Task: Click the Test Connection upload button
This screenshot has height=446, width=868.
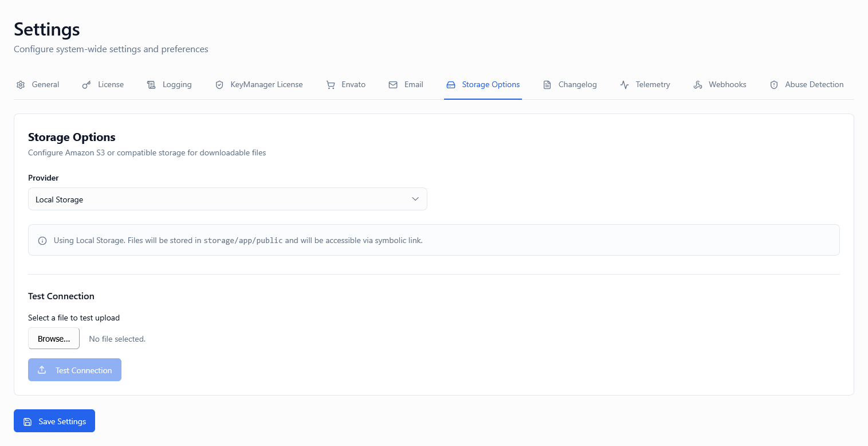Action: 74,370
